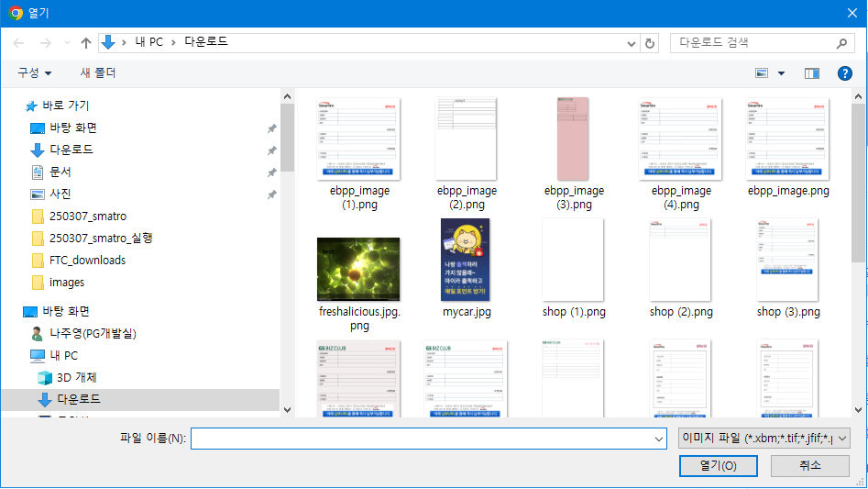Screen dimensions: 868x489
Task: Change view with the view icon
Action: pyautogui.click(x=762, y=73)
